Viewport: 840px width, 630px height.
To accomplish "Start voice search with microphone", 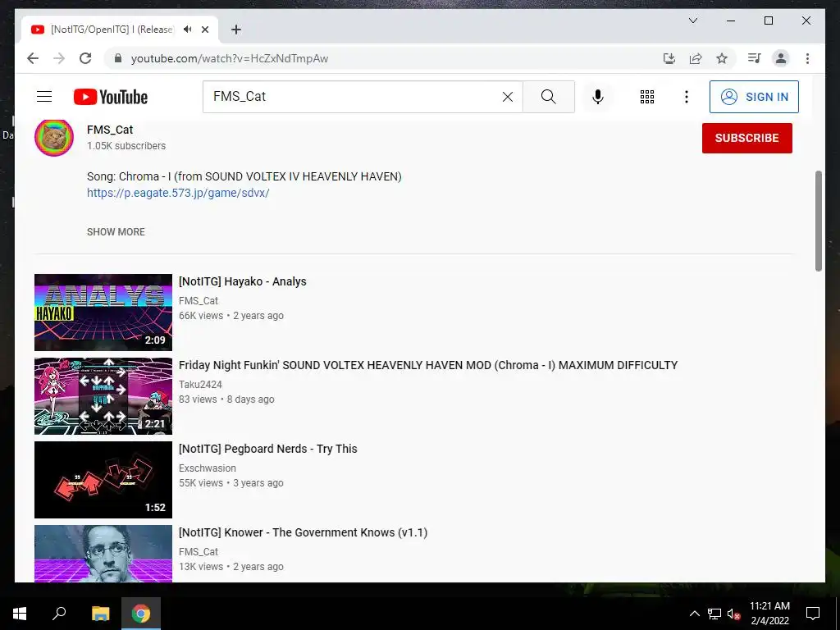I will tap(598, 97).
